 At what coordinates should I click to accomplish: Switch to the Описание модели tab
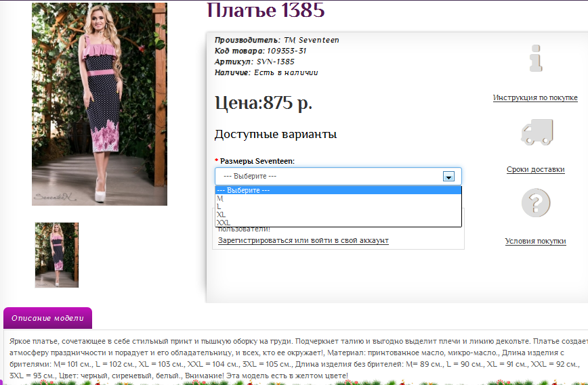click(47, 318)
